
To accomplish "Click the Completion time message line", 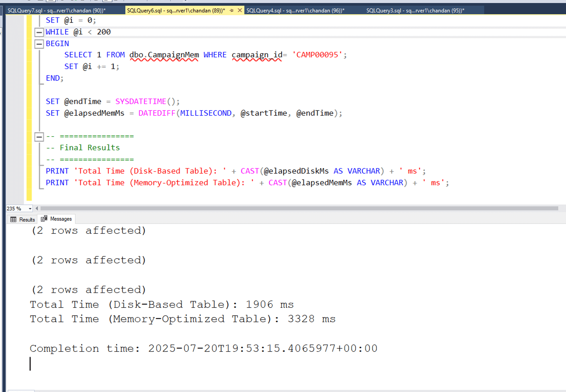I will coord(203,348).
